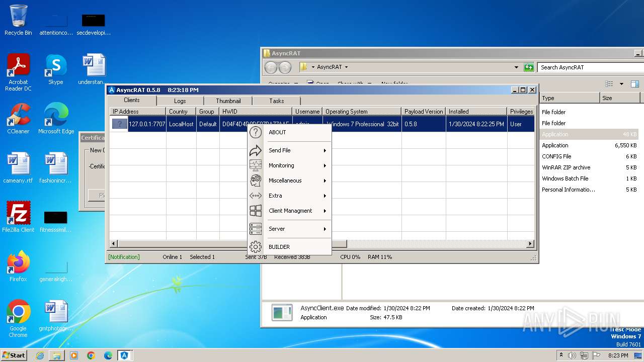Select the Microsoft Edge desktop shortcut
Screen dimensions: 644x362
coord(56,119)
